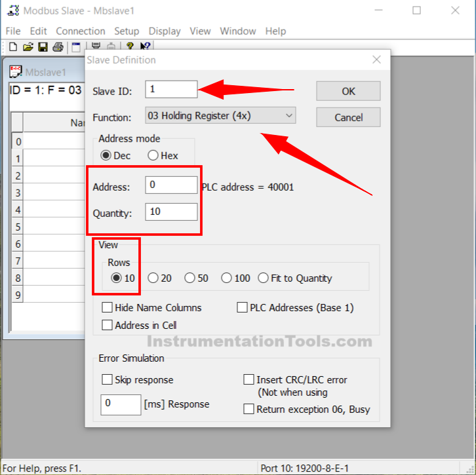Confirm with the OK button
The height and width of the screenshot is (475, 476).
tap(348, 91)
